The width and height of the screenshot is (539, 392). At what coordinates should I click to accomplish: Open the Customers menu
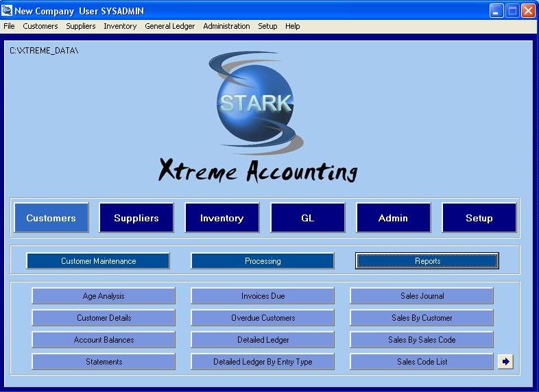[x=40, y=26]
